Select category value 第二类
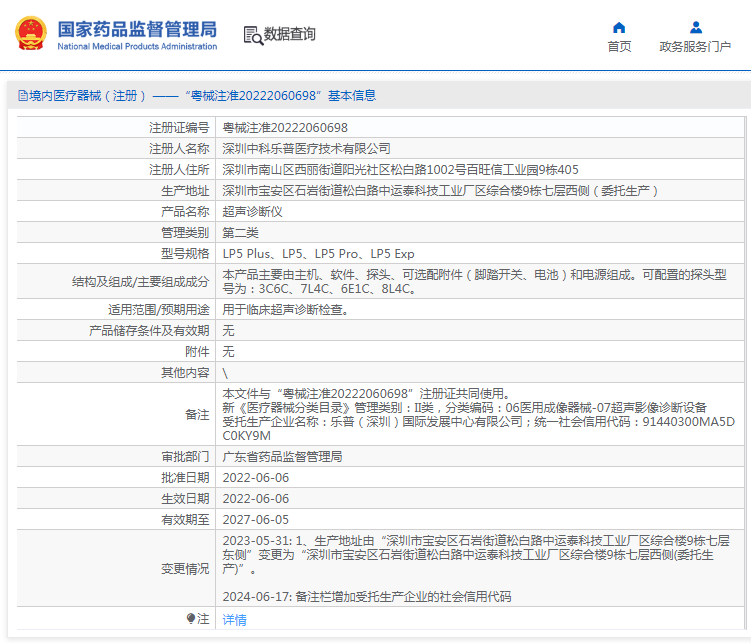Viewport: 751px width, 643px height. [x=240, y=233]
